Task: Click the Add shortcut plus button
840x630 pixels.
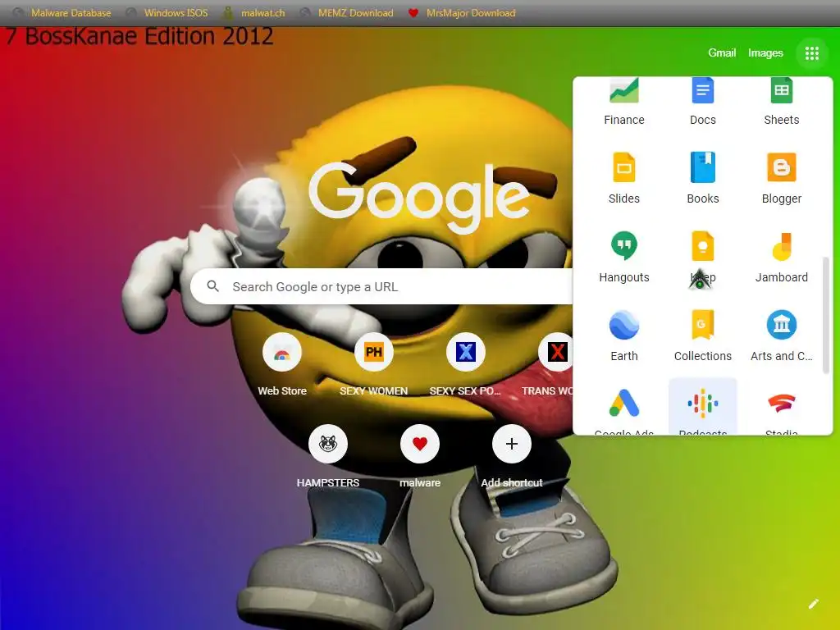Action: pos(512,444)
